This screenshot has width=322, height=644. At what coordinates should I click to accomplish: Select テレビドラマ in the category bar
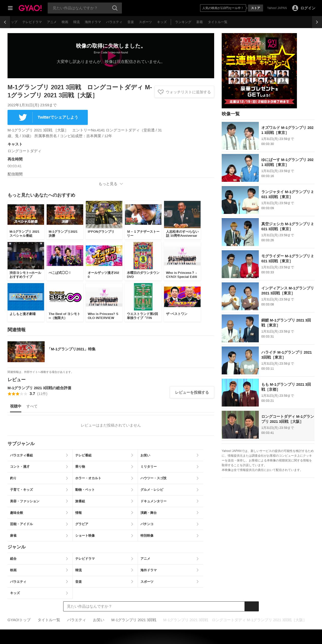point(32,22)
